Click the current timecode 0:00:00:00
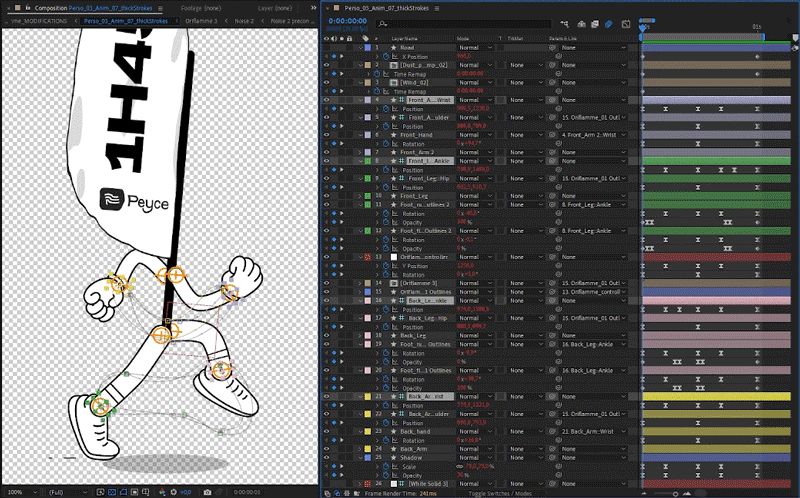 [347, 18]
